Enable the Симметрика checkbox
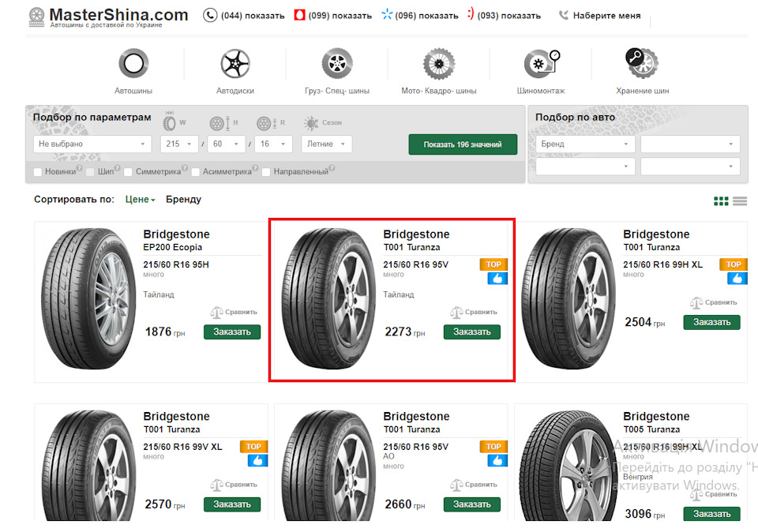This screenshot has height=532, width=758. (128, 172)
